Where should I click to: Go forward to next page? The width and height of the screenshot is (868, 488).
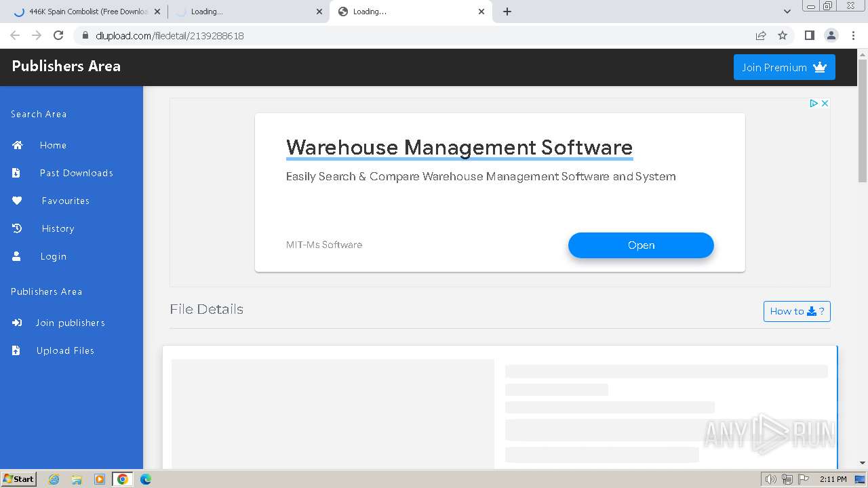click(37, 35)
